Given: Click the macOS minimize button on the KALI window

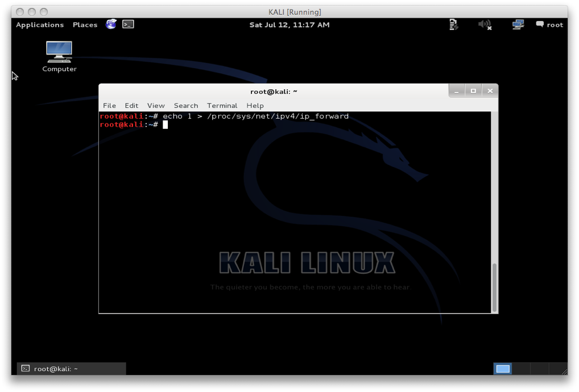Looking at the screenshot, I should 32,12.
